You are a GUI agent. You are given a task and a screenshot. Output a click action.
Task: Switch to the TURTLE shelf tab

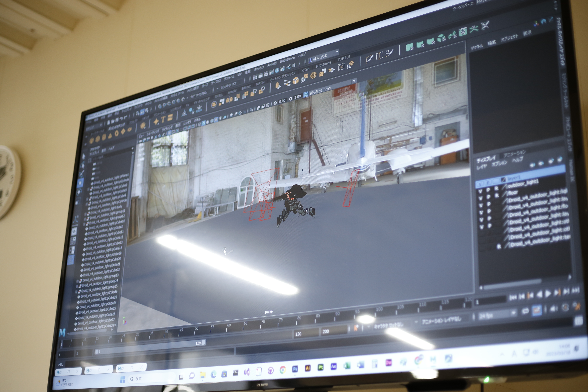coord(344,58)
